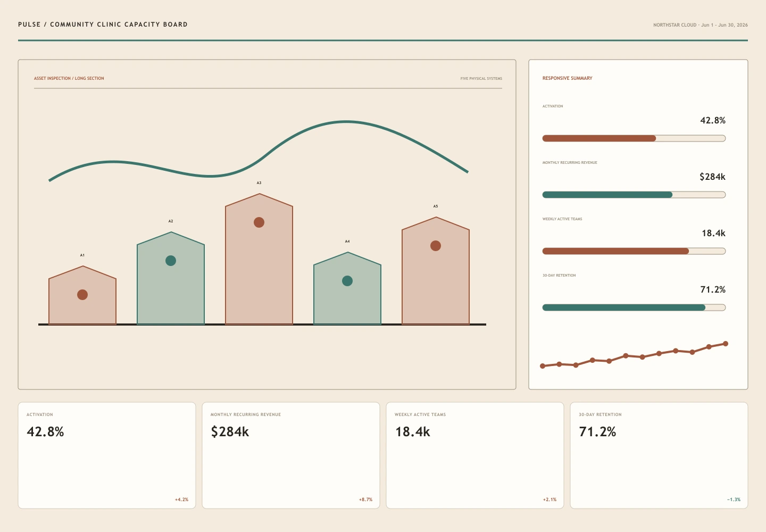
Task: Click the 71.2% value in Responsive Summary
Action: point(713,289)
